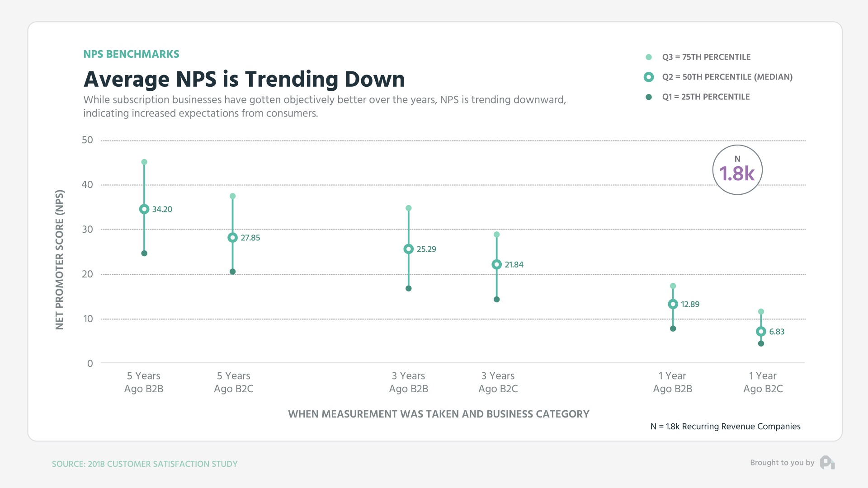Click the 12.89 median marker
The image size is (868, 488).
tap(673, 304)
